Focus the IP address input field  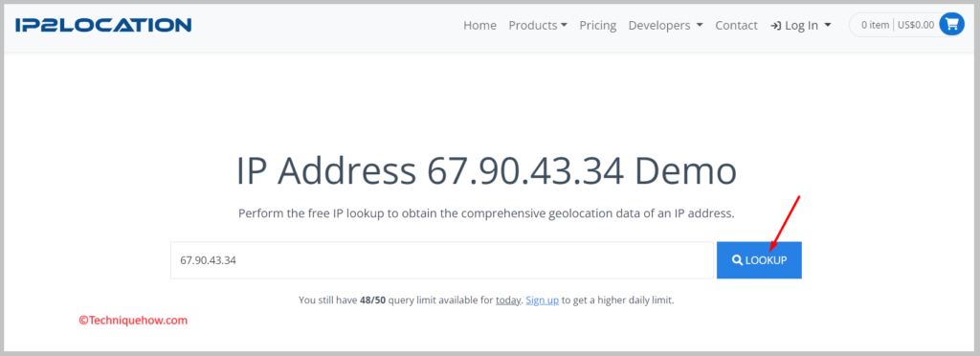(x=442, y=260)
